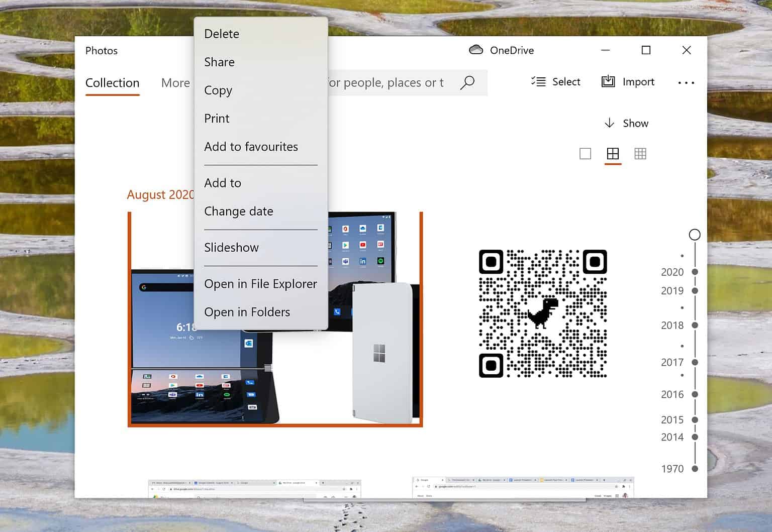Open the search with the magnifier icon

(x=467, y=82)
